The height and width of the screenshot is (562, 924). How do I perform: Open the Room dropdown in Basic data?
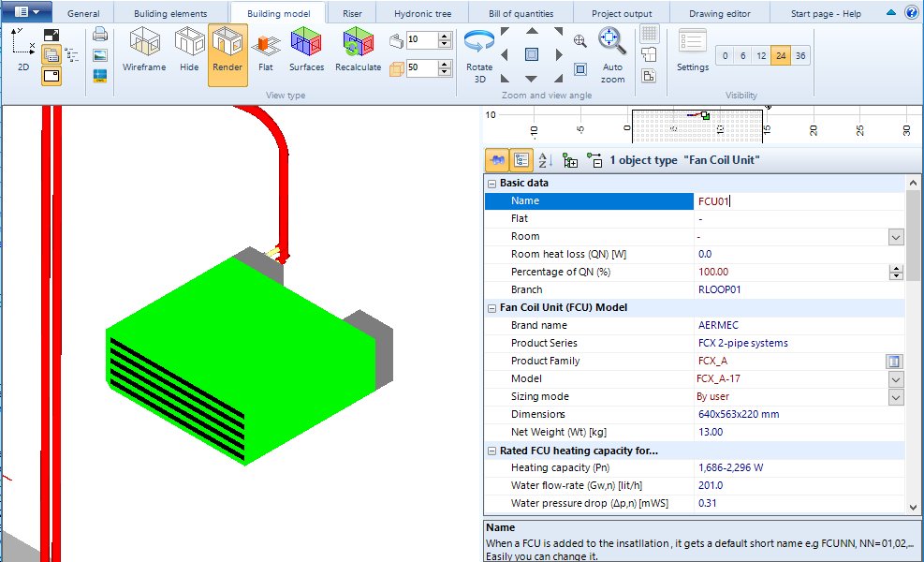pyautogui.click(x=895, y=236)
